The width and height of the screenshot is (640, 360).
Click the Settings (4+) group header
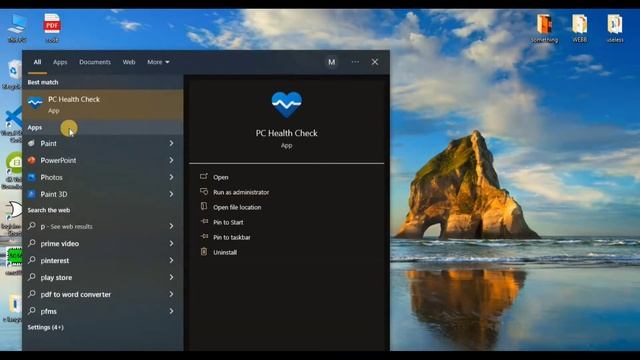click(x=45, y=327)
